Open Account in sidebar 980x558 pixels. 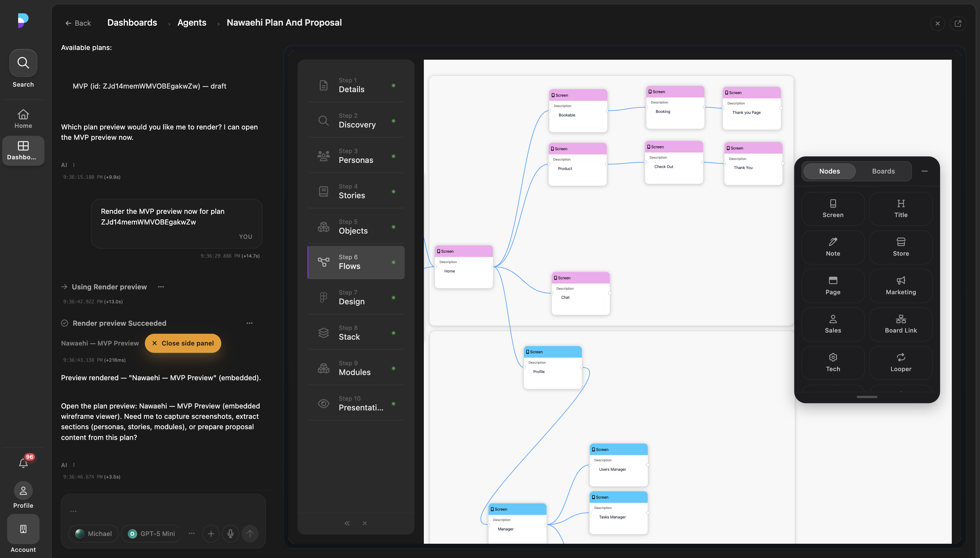click(x=23, y=533)
